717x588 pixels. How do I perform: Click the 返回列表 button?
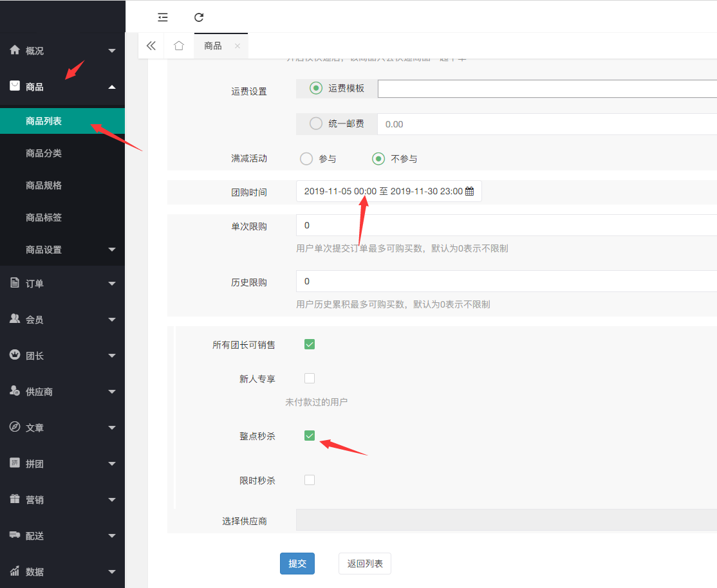[x=364, y=563]
